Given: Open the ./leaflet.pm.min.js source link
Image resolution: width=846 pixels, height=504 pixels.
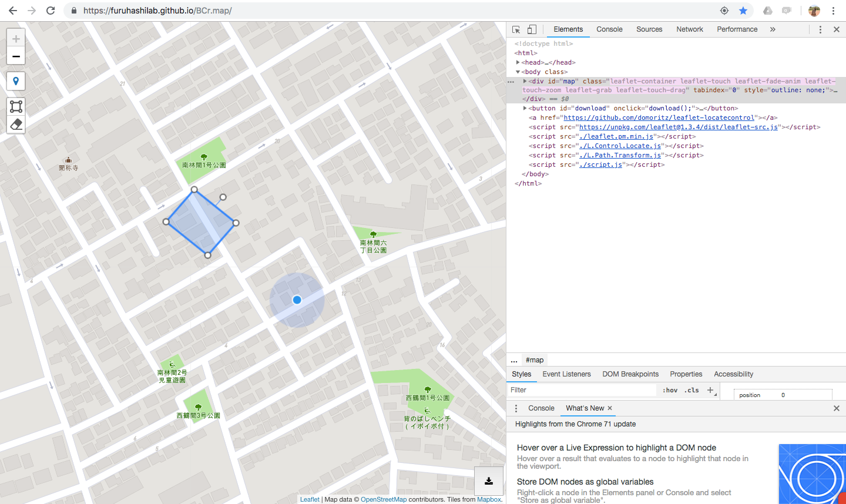Looking at the screenshot, I should click(x=616, y=136).
